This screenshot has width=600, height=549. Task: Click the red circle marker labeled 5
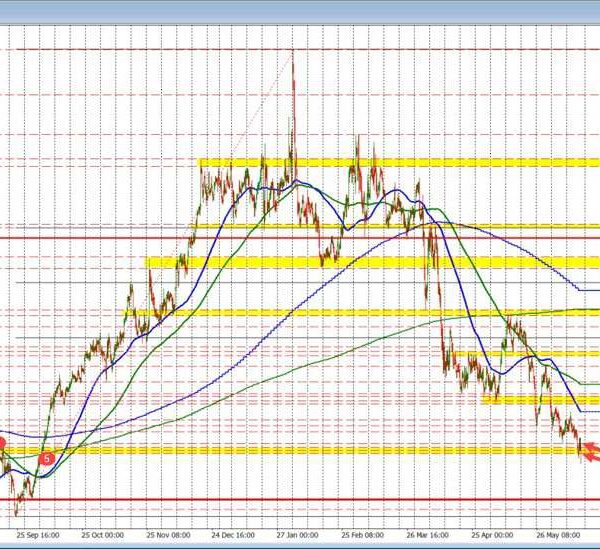point(47,458)
